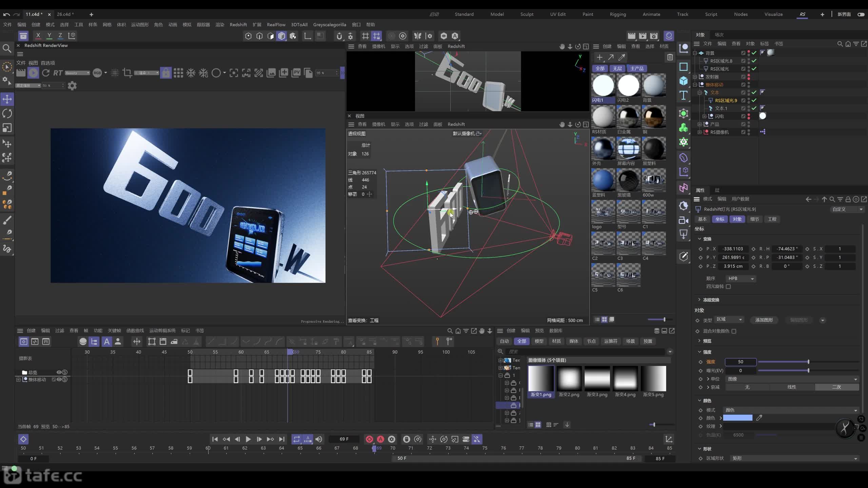Open the 运动图形 menu
Viewport: 868px width, 488px height.
140,24
